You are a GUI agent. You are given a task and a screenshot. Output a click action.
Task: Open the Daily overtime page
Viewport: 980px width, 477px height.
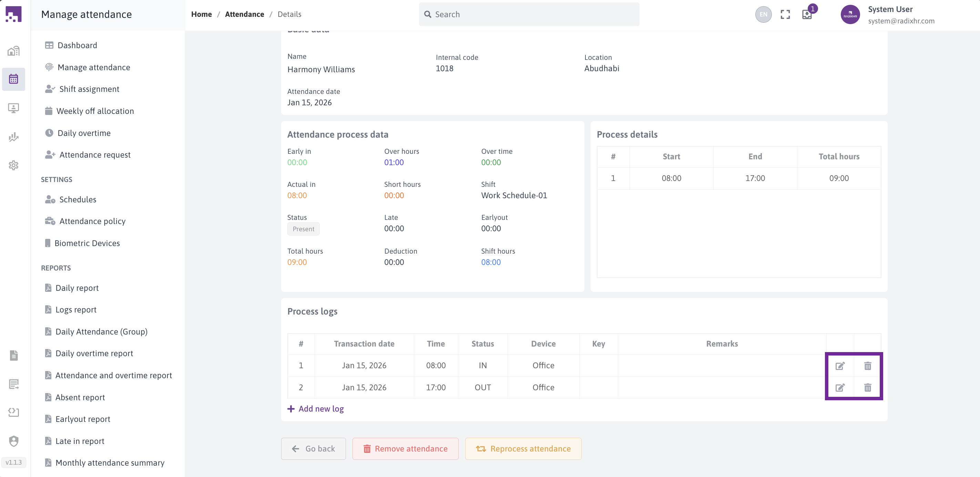click(x=84, y=133)
